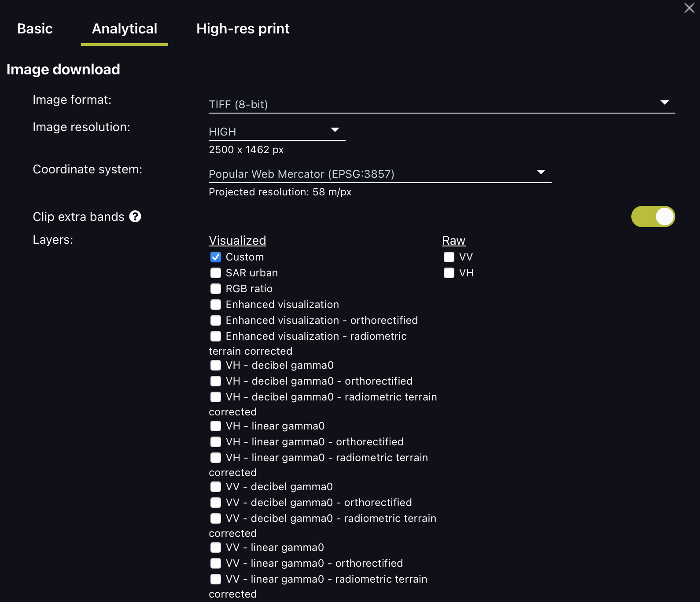Tick VV - linear gamma0 - orthorectified
Viewport: 700px width, 602px height.
[x=216, y=563]
